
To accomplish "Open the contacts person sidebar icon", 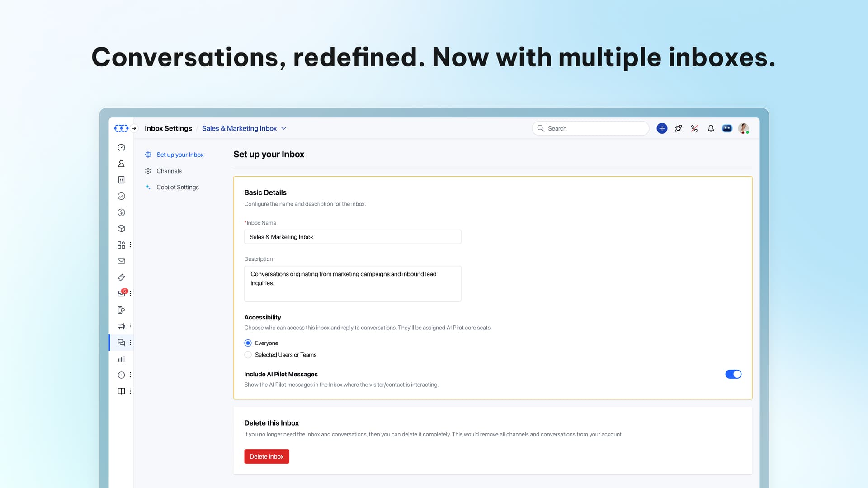I will click(x=121, y=164).
